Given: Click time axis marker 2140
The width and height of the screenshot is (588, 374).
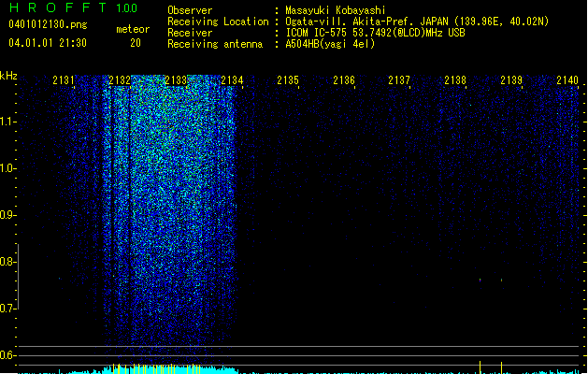Looking at the screenshot, I should click(567, 79).
